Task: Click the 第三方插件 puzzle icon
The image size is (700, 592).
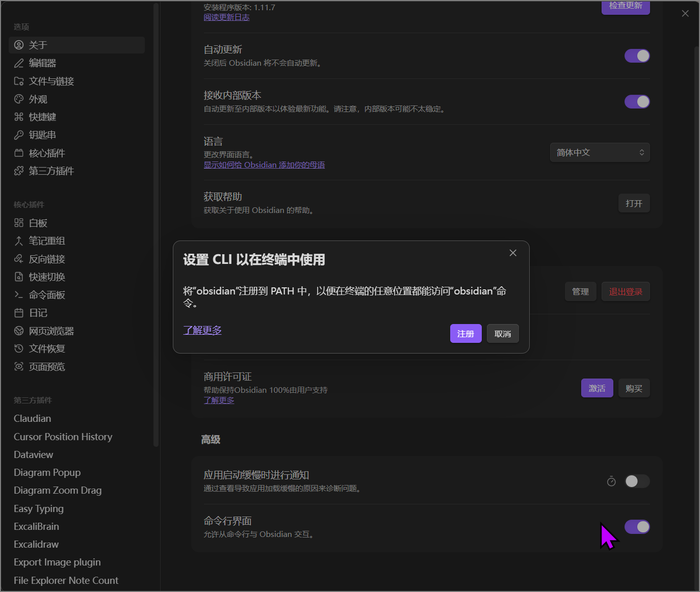Action: (19, 171)
